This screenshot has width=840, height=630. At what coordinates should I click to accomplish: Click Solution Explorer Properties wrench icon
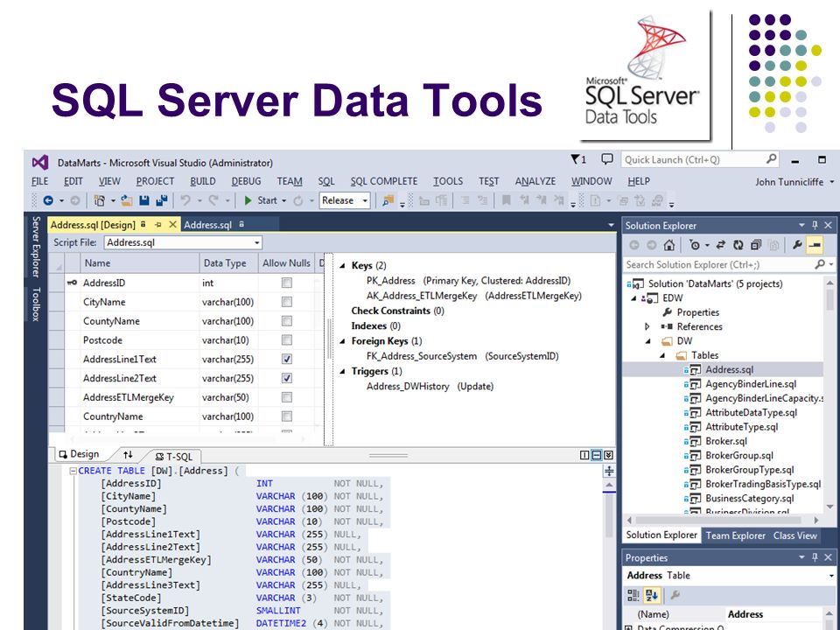click(x=798, y=245)
